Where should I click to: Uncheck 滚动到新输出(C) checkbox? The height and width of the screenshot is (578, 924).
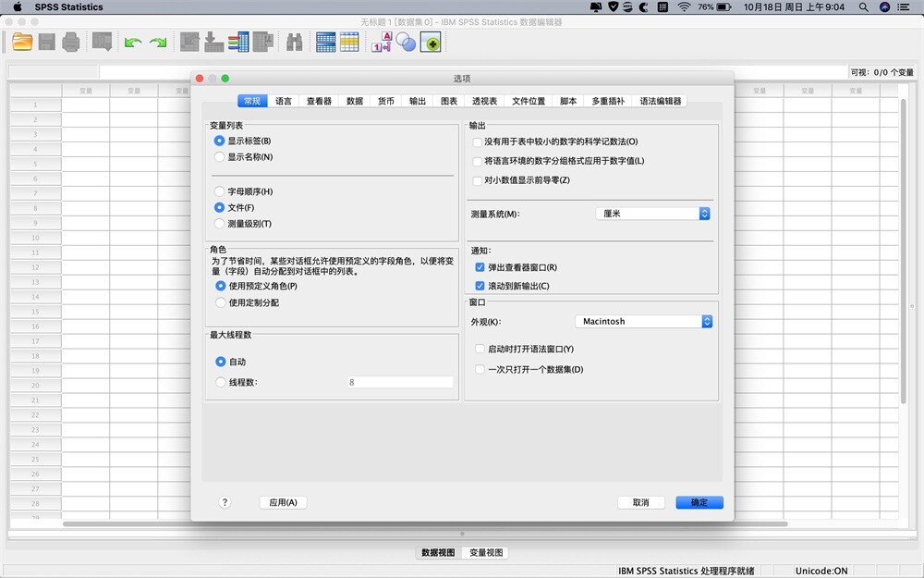[x=480, y=286]
